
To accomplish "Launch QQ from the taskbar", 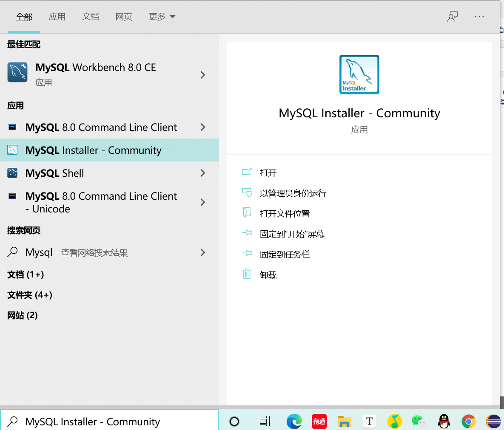I will pos(444,421).
